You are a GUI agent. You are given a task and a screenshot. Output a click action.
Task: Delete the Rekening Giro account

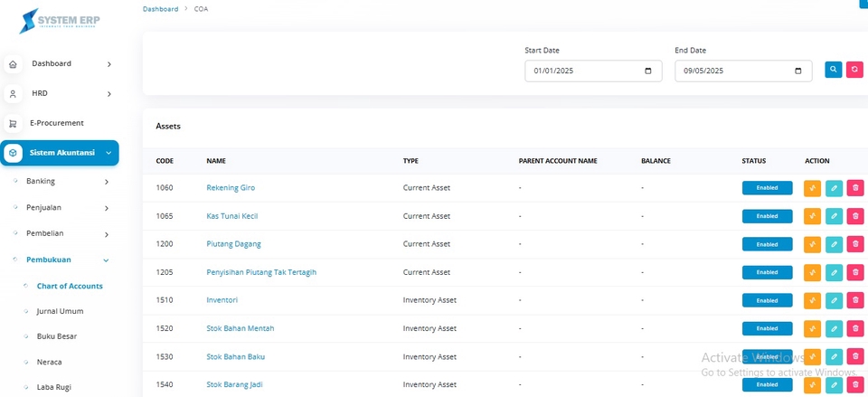855,188
